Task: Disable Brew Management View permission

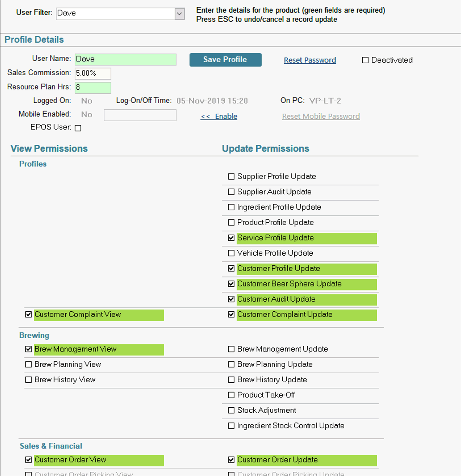Action: pyautogui.click(x=28, y=349)
